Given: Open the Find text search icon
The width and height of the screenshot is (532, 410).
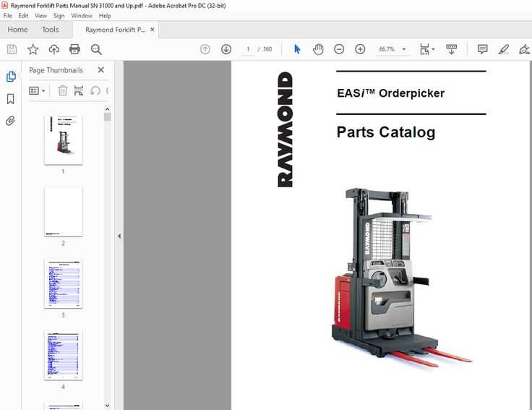Looking at the screenshot, I should tap(96, 50).
